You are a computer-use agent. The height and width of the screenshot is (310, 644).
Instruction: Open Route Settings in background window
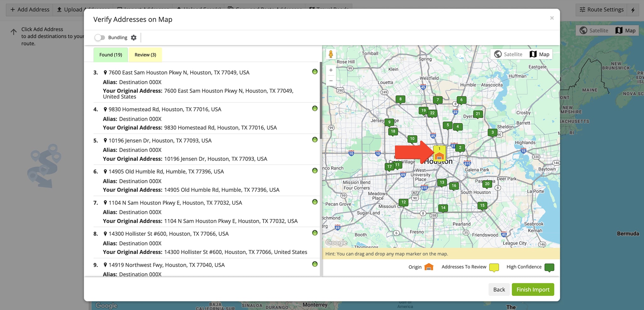(x=601, y=9)
